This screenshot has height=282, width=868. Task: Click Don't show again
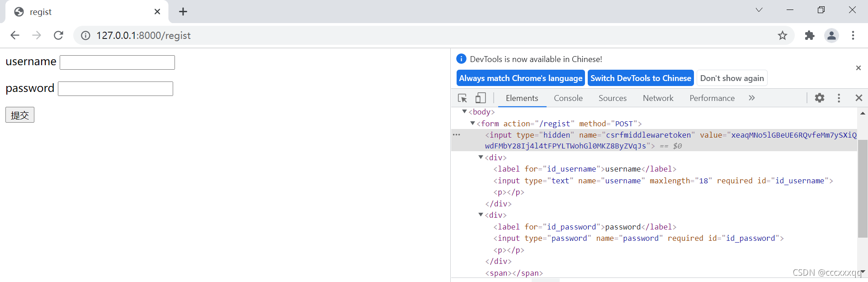point(732,78)
